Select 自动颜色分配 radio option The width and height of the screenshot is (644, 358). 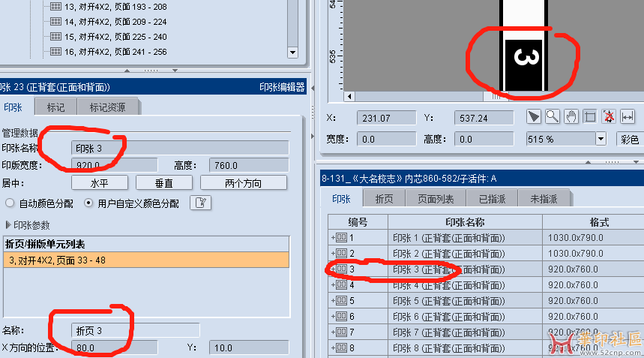click(x=10, y=203)
